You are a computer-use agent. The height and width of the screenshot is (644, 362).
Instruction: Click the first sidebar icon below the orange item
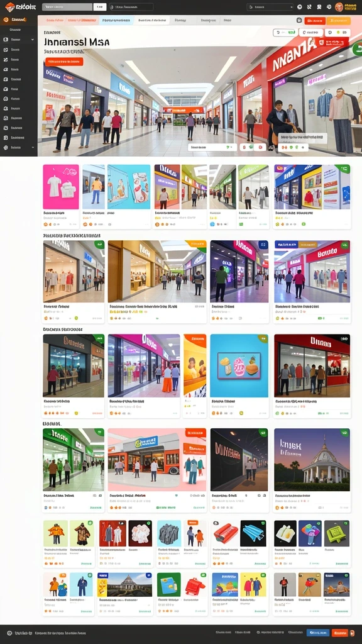coord(6,40)
